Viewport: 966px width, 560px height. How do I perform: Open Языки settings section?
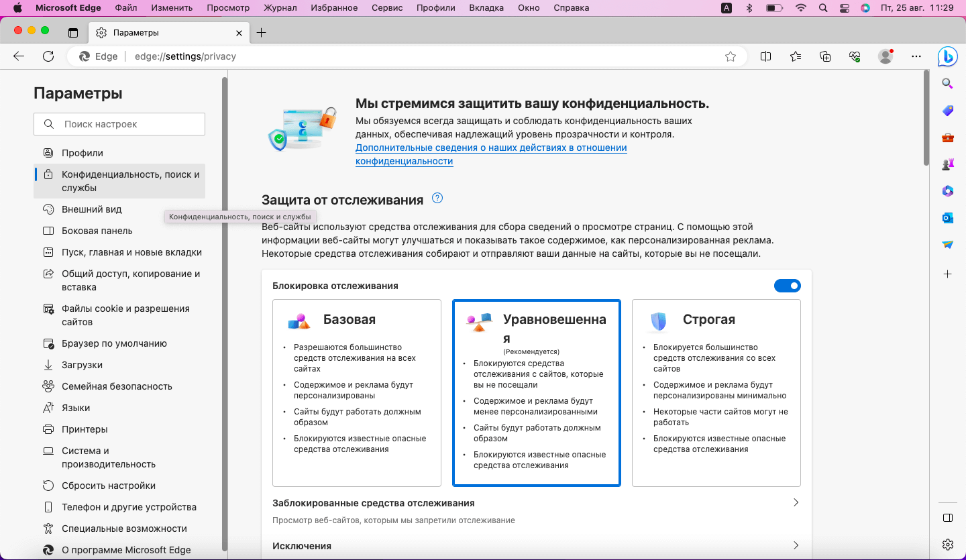pos(119,408)
